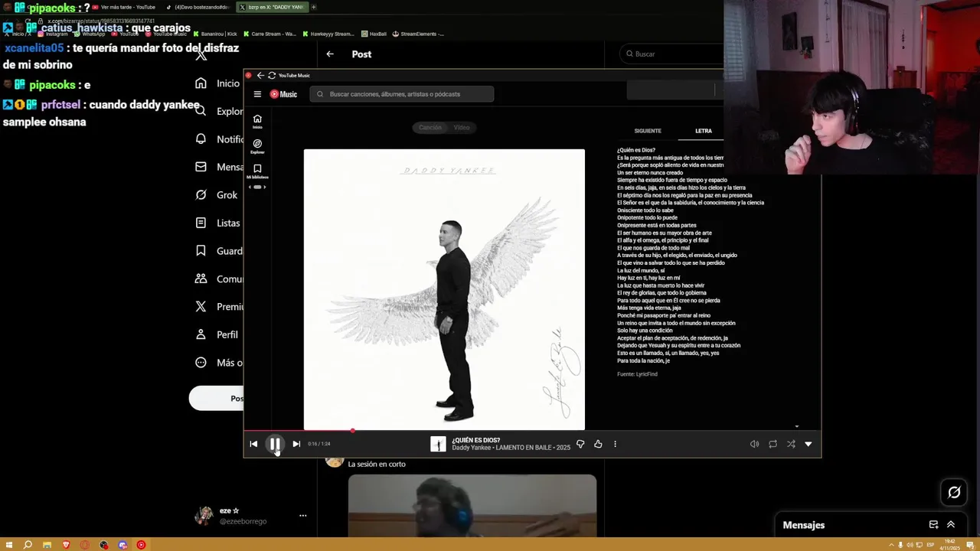Go back with the Post arrow on X
Viewport: 980px width, 551px height.
tap(330, 54)
